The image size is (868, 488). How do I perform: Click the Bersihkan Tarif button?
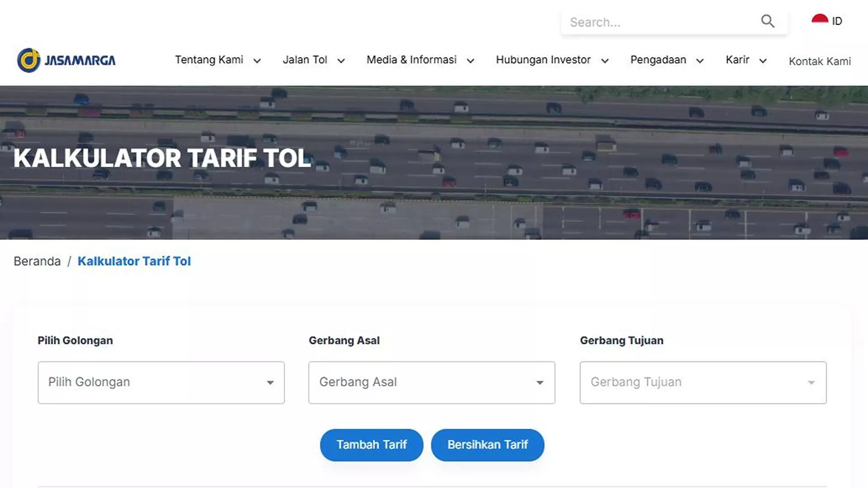(x=487, y=445)
